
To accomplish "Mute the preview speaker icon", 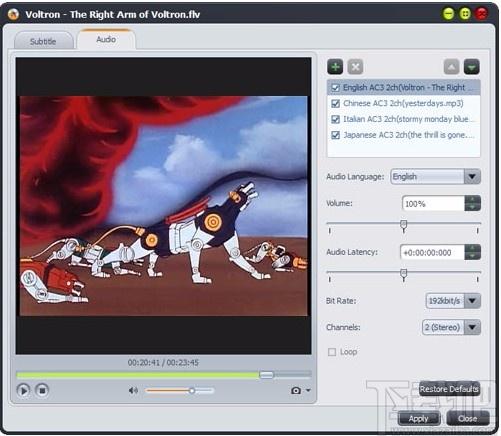I will pyautogui.click(x=133, y=390).
